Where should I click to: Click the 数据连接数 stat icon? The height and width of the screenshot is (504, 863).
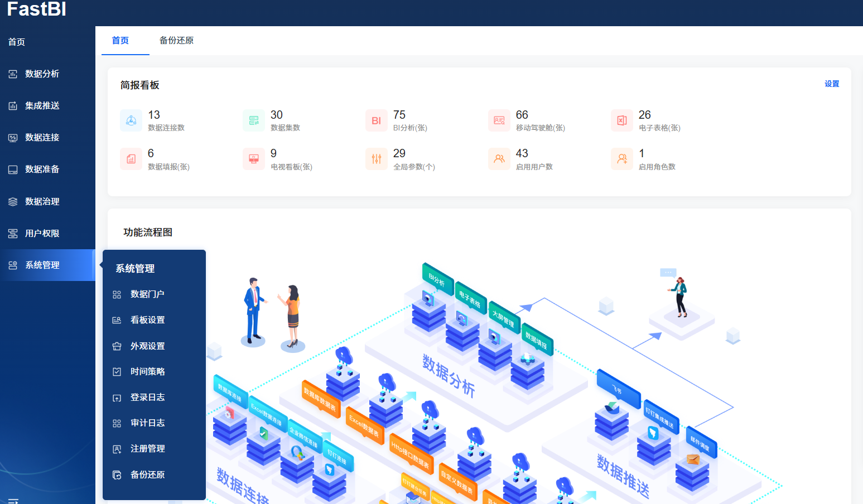(x=131, y=120)
